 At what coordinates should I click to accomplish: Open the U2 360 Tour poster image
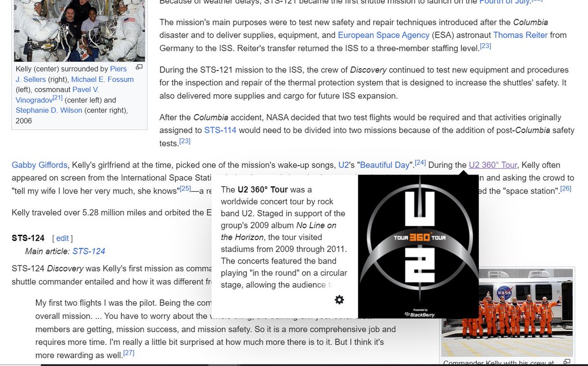pyautogui.click(x=418, y=246)
